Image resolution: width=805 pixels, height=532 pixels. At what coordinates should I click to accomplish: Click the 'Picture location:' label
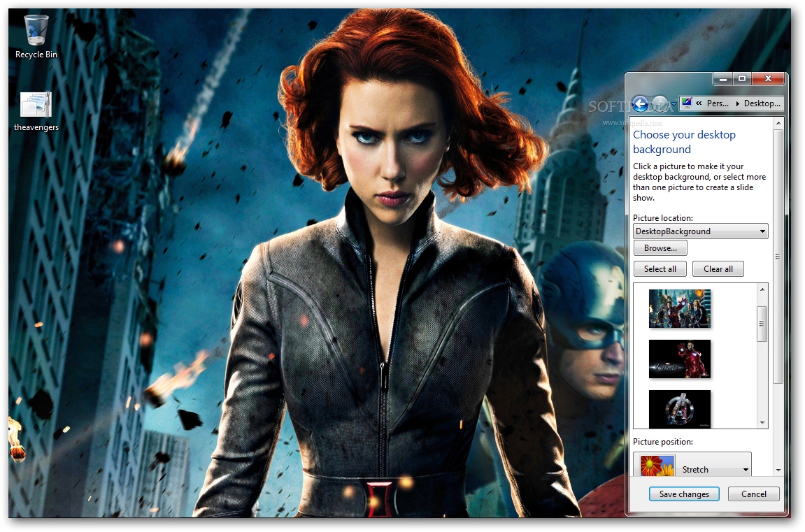coord(663,217)
